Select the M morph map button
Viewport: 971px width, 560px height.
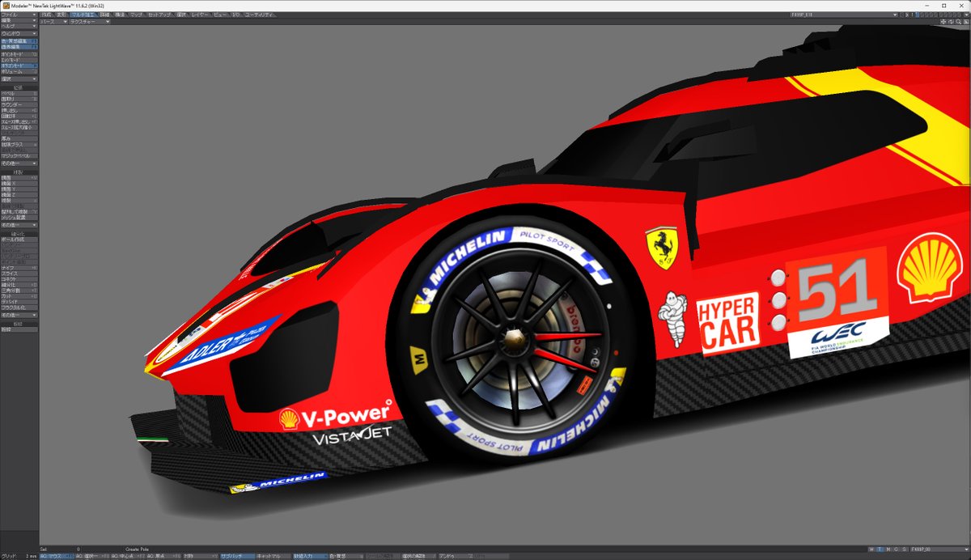[x=888, y=549]
